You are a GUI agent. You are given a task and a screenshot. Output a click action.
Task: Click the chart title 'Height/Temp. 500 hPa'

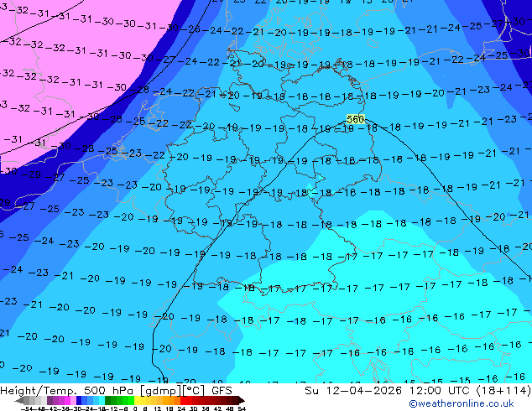point(67,390)
